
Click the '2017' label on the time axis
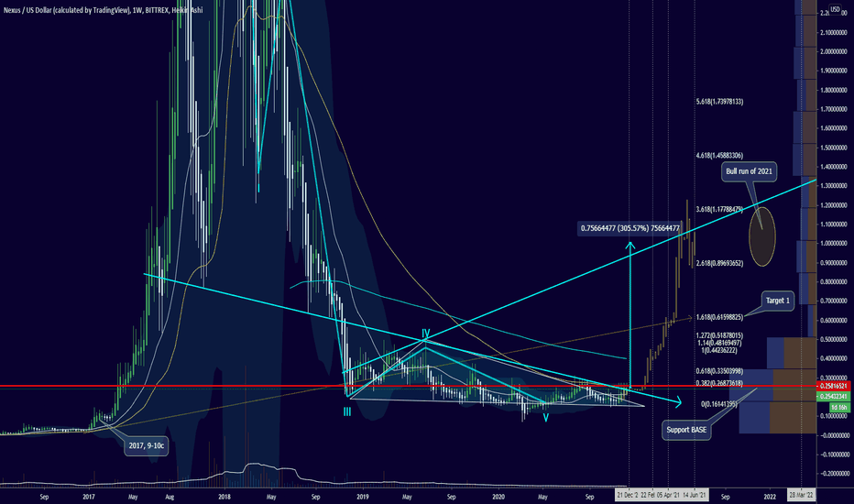(x=89, y=497)
